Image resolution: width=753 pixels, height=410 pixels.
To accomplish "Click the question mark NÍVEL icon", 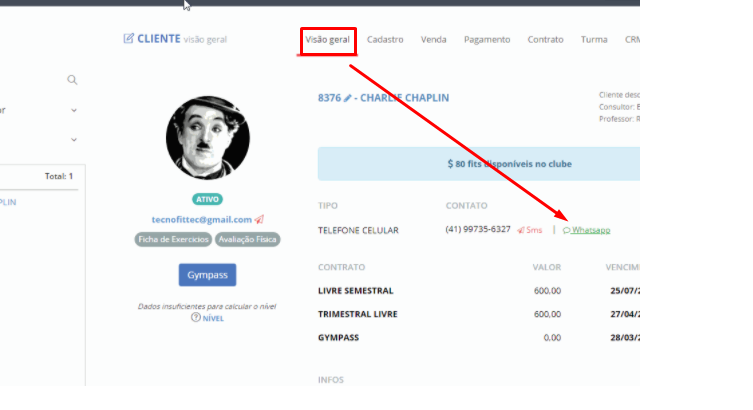I will click(x=195, y=317).
